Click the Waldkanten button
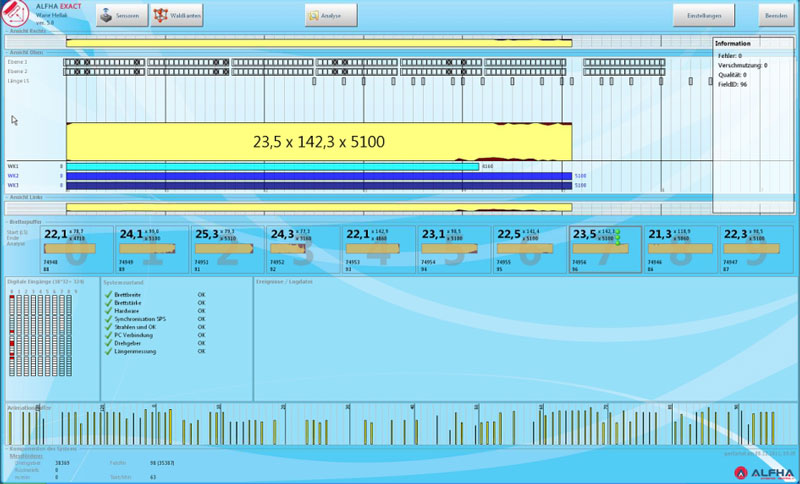Viewport: 800px width, 484px height. click(176, 16)
